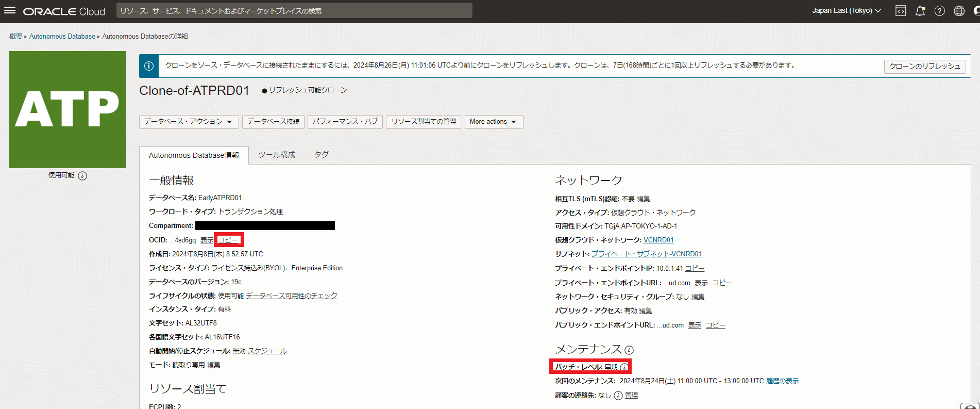Click the ATP database logo image
The image size is (980, 409).
tap(67, 109)
